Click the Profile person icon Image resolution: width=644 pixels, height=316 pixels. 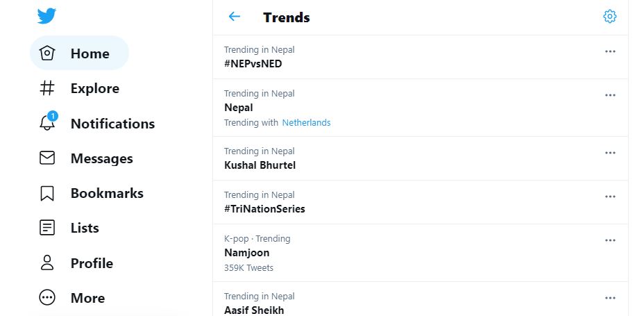47,263
